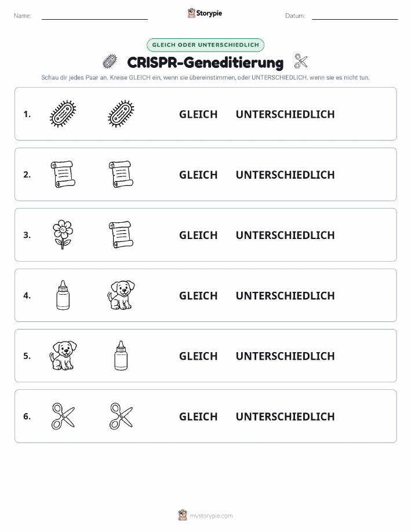The height and width of the screenshot is (532, 411).
Task: Click the bacteria icon beside the title
Action: pos(110,61)
